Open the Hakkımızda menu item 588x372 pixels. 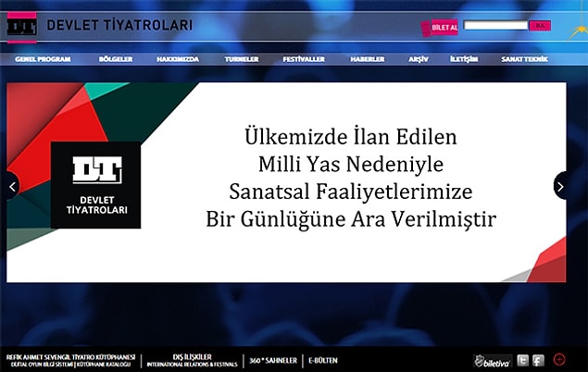(178, 59)
